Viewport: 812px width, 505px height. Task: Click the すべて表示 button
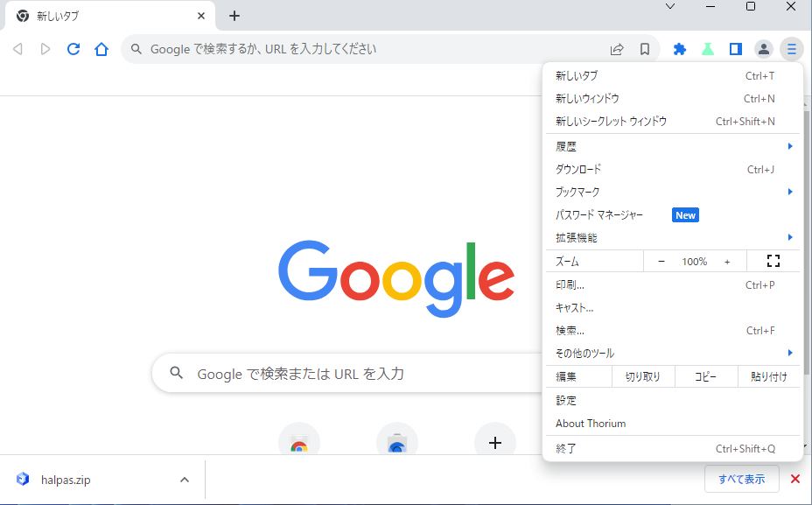(741, 479)
